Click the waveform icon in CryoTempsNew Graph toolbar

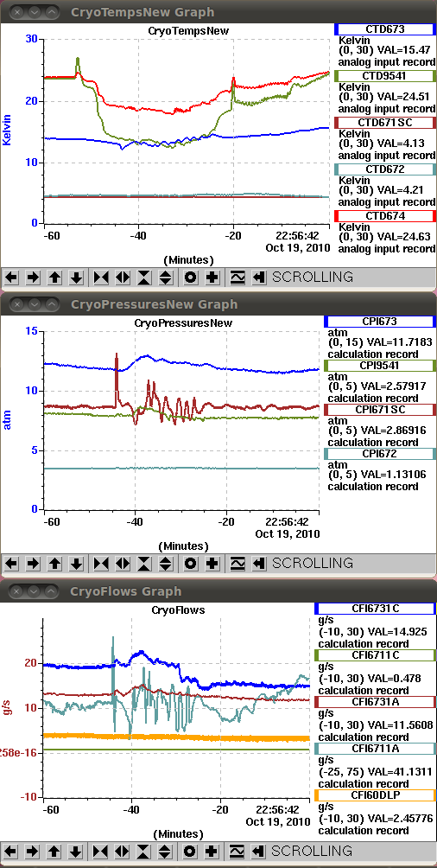coord(237,277)
